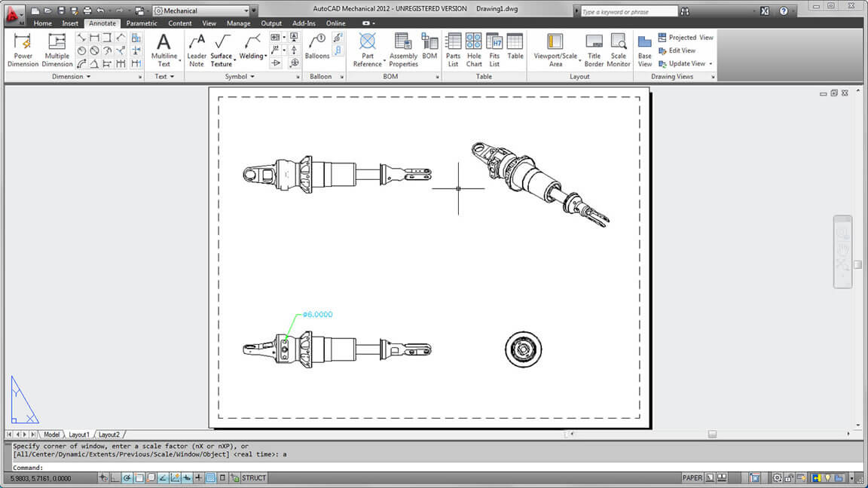Switch to the Parametric ribbon tab

[142, 23]
